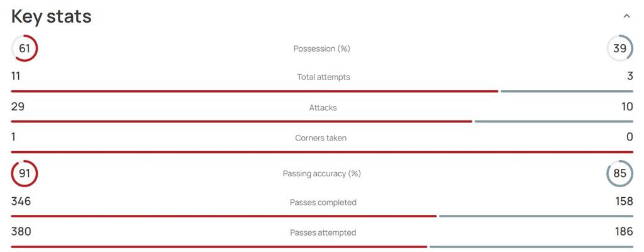The height and width of the screenshot is (252, 644).
Task: Click the 61 possession circle indicator
Action: [x=25, y=49]
